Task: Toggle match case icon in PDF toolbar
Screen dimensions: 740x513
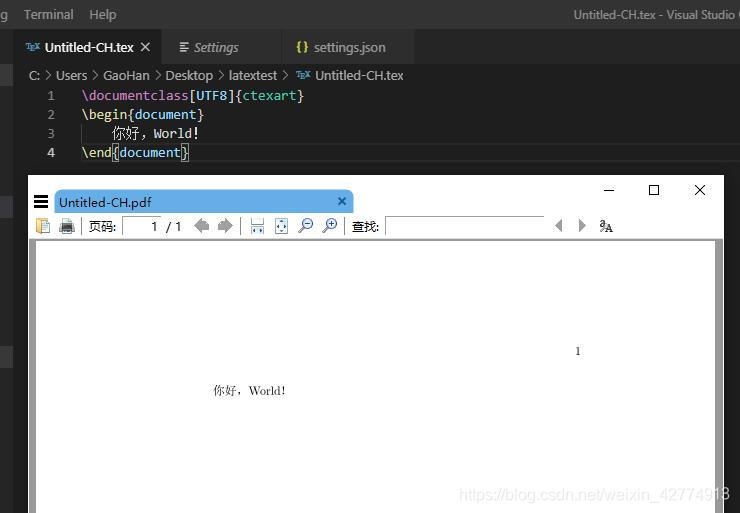Action: click(606, 227)
